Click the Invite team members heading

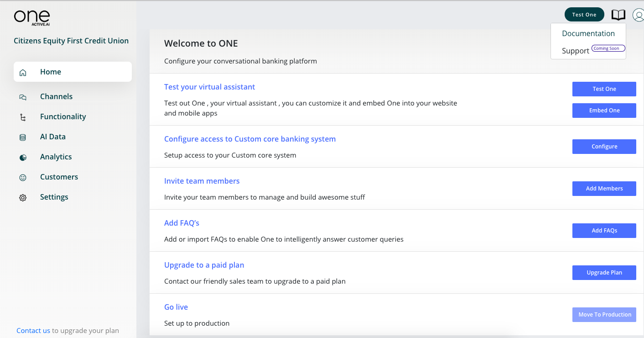[x=202, y=181]
